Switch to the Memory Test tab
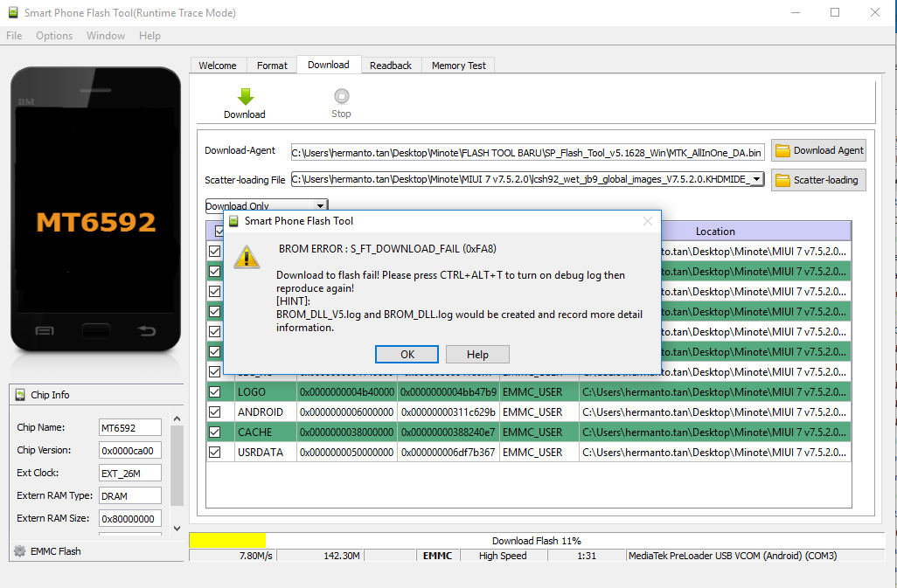 click(459, 66)
